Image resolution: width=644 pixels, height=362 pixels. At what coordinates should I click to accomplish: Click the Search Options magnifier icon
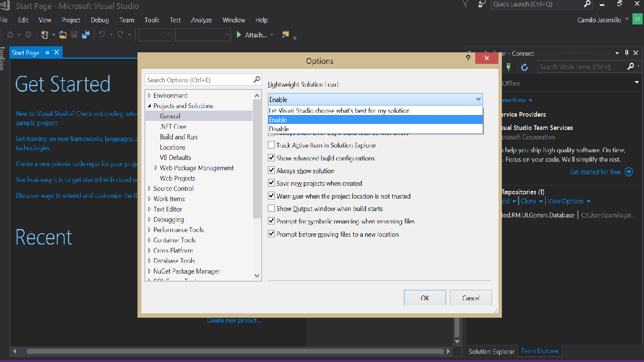(x=257, y=80)
